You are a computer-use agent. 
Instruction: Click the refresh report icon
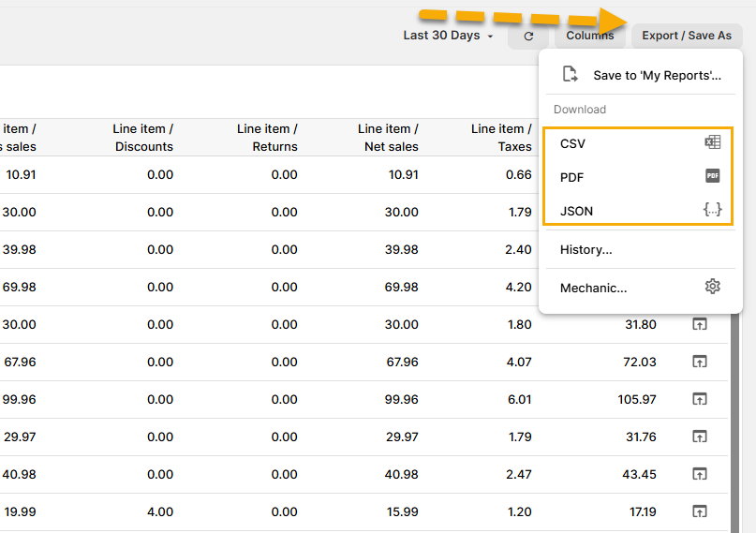(x=528, y=36)
